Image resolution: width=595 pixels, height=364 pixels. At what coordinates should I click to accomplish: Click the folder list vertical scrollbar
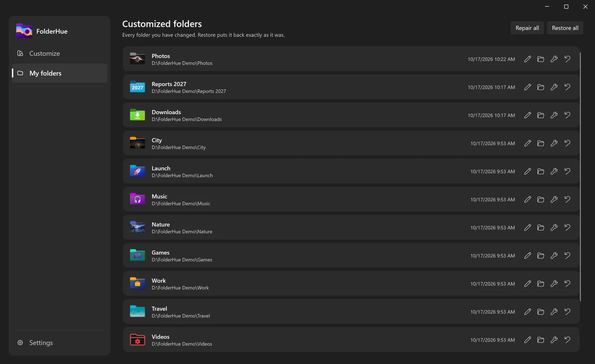coord(581,177)
